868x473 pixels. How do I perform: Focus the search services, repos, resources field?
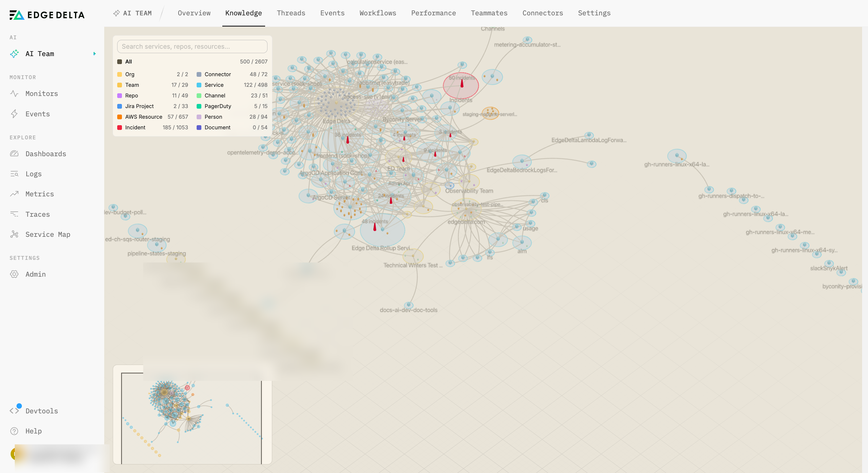pos(192,46)
